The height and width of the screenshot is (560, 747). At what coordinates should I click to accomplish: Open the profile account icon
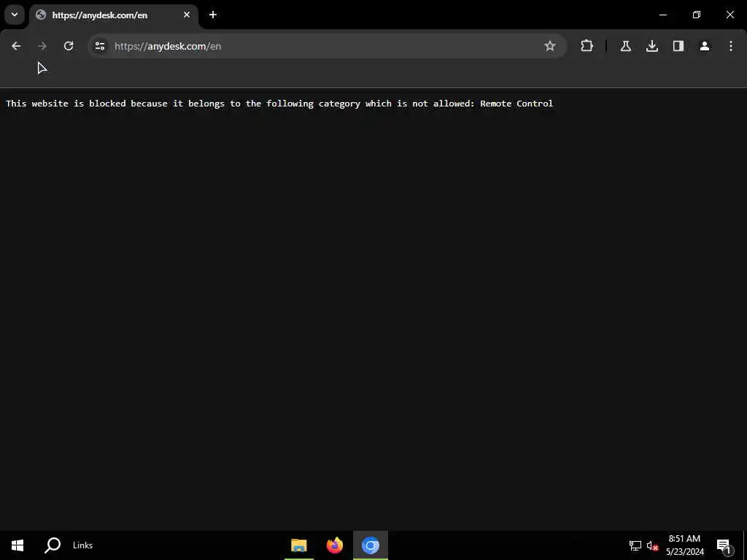coord(705,46)
